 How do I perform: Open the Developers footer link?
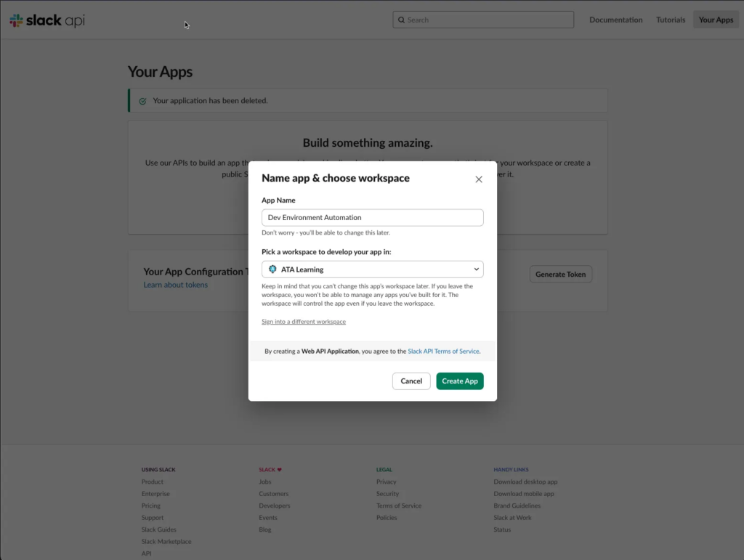tap(275, 506)
